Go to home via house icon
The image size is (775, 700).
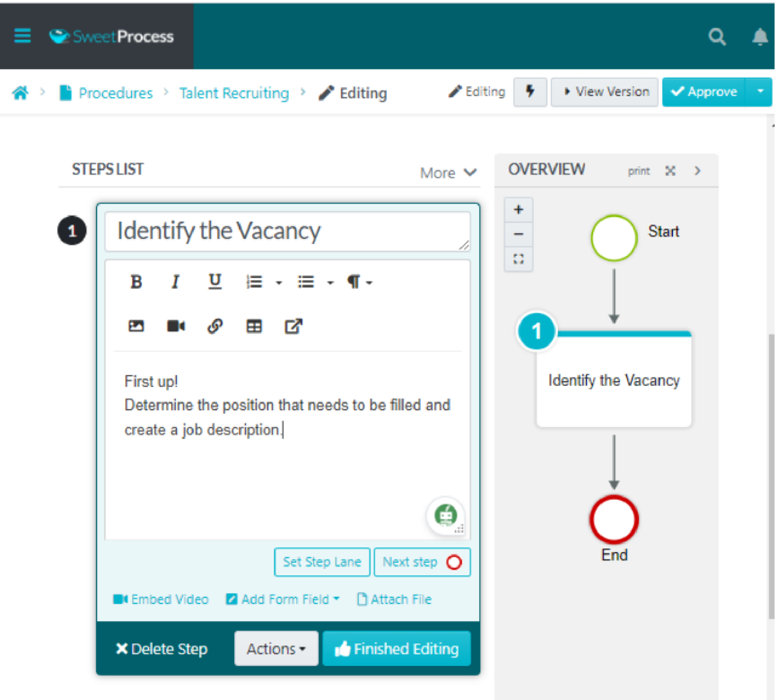(20, 93)
